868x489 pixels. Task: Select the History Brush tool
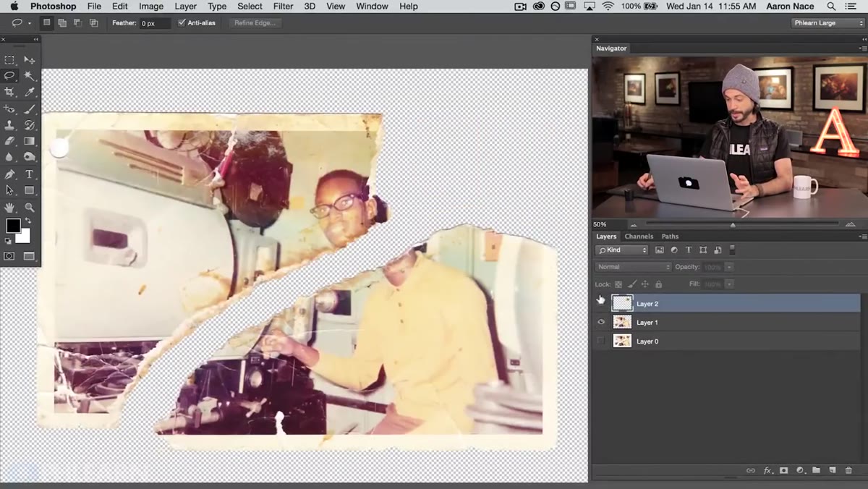tap(30, 125)
